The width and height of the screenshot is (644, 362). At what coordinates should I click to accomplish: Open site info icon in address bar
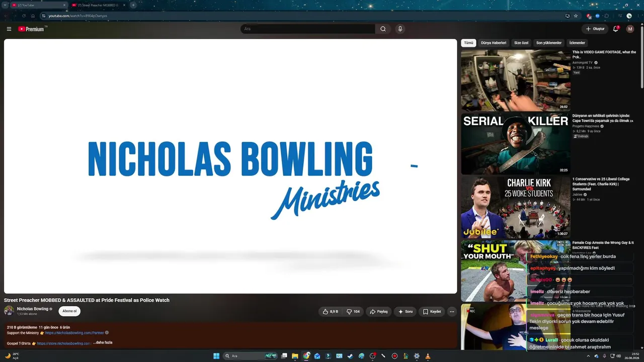(x=44, y=16)
